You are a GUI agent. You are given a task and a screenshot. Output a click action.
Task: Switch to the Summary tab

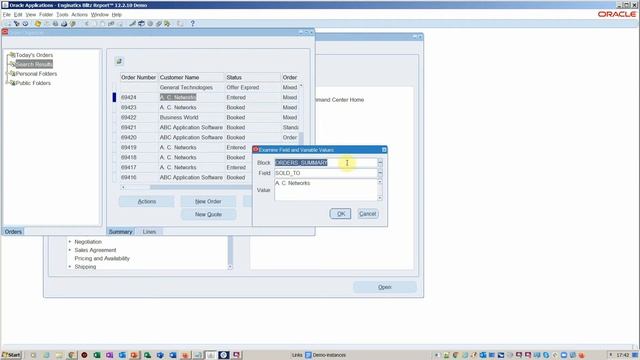pos(120,231)
